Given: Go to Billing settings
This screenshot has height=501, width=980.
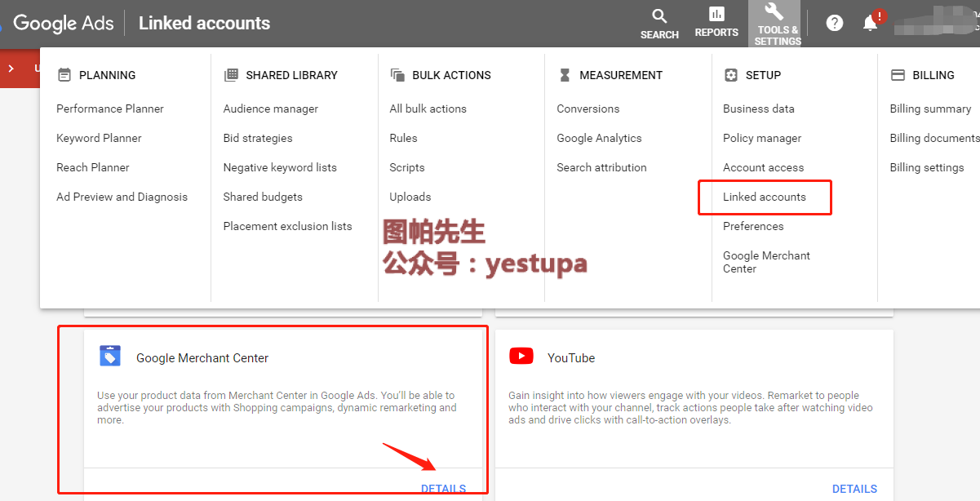Looking at the screenshot, I should (x=927, y=167).
